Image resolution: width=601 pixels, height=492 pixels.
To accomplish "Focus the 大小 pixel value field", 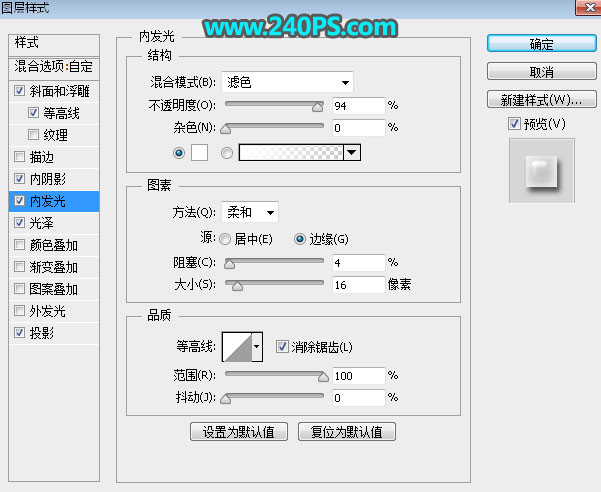I will point(358,285).
